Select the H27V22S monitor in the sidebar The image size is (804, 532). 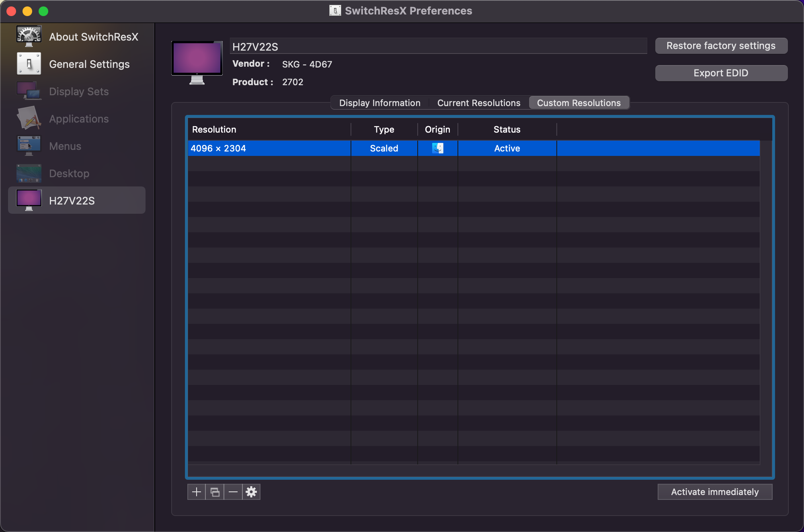click(76, 201)
